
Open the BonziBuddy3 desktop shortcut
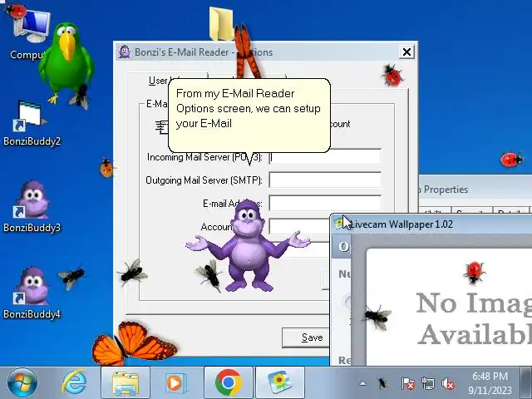pyautogui.click(x=32, y=207)
